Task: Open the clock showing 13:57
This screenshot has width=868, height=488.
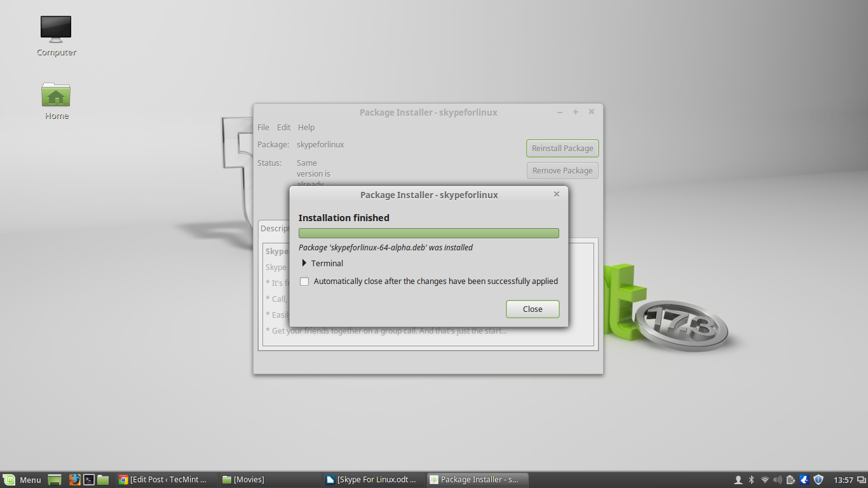Action: [x=843, y=480]
